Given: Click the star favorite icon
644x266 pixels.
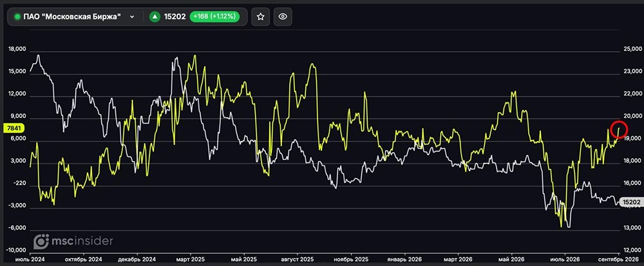Looking at the screenshot, I should pos(260,17).
